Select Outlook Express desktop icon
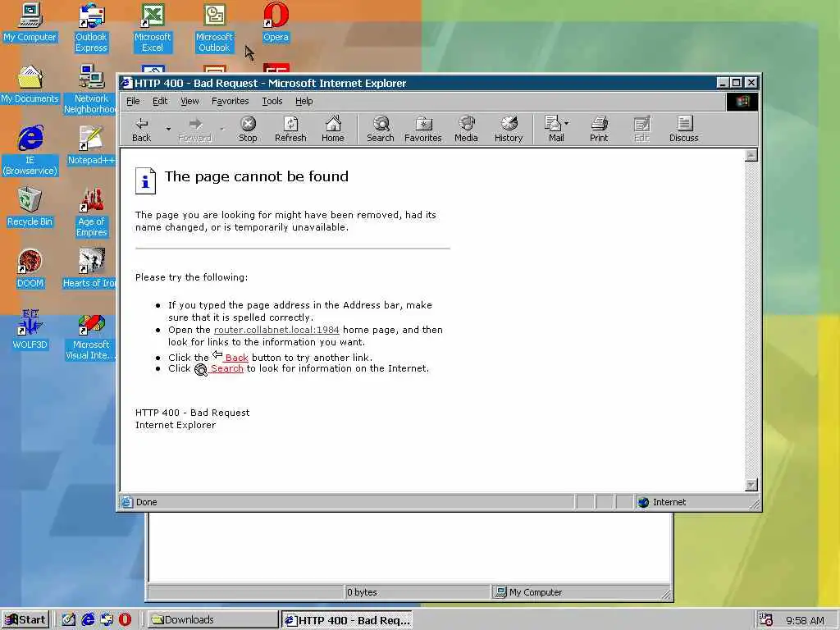Image resolution: width=840 pixels, height=630 pixels. pyautogui.click(x=91, y=28)
